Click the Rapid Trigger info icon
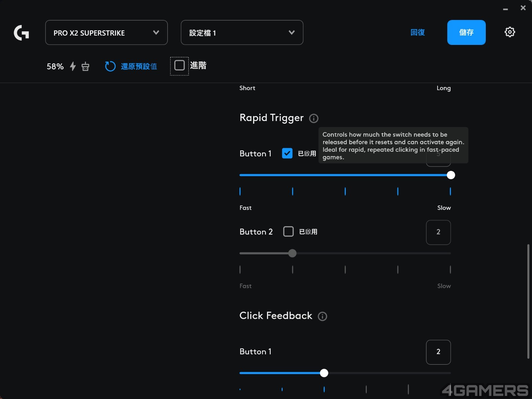The image size is (532, 399). point(314,118)
